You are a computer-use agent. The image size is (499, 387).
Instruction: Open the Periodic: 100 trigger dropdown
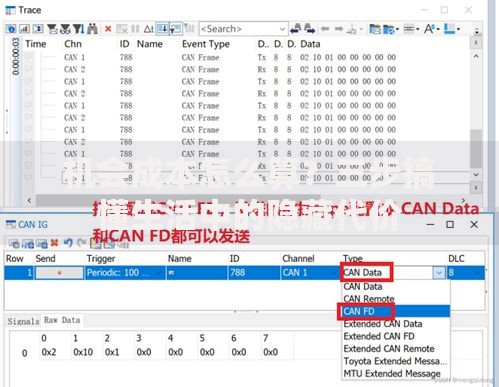159,273
